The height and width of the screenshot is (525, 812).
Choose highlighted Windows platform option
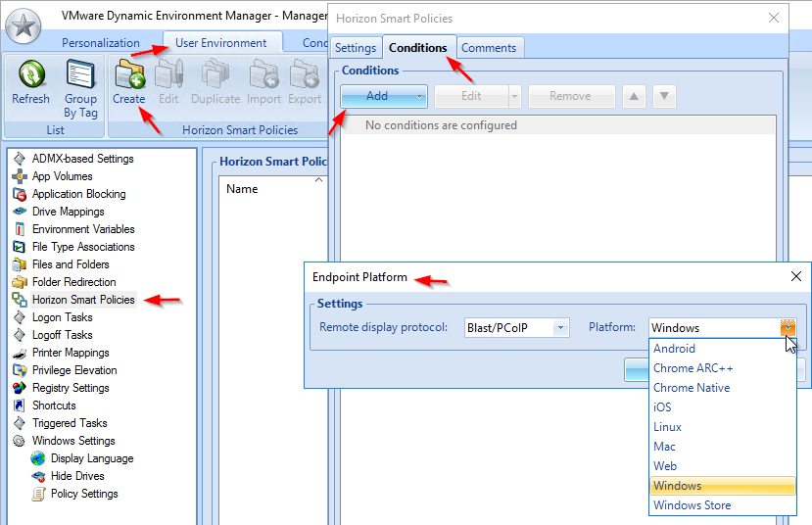click(x=723, y=486)
